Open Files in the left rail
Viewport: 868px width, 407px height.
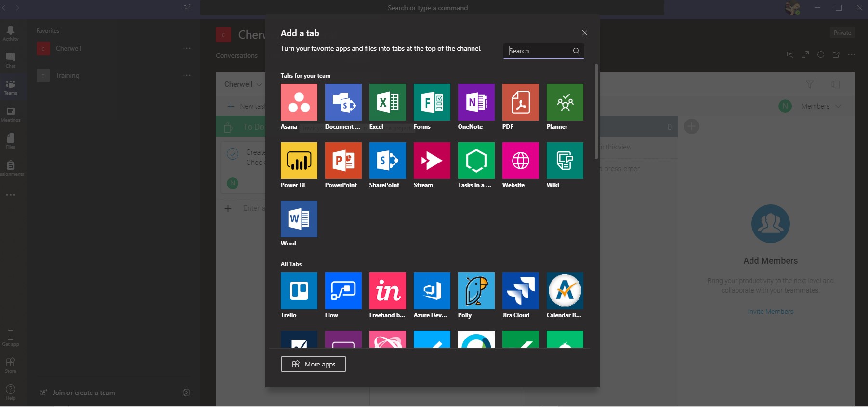coord(11,141)
